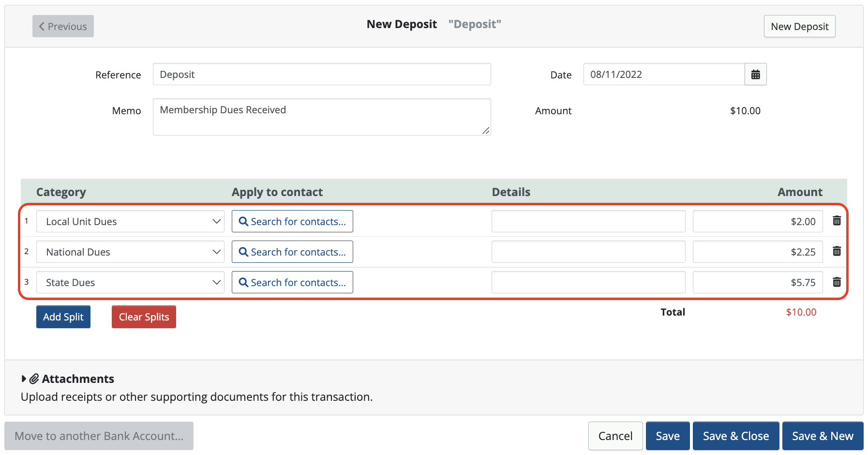Click the Details field for Local Unit Dues
This screenshot has height=455, width=868.
(x=588, y=221)
